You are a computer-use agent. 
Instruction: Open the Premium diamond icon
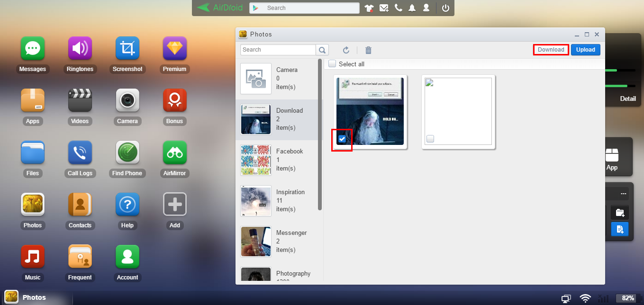pos(175,48)
